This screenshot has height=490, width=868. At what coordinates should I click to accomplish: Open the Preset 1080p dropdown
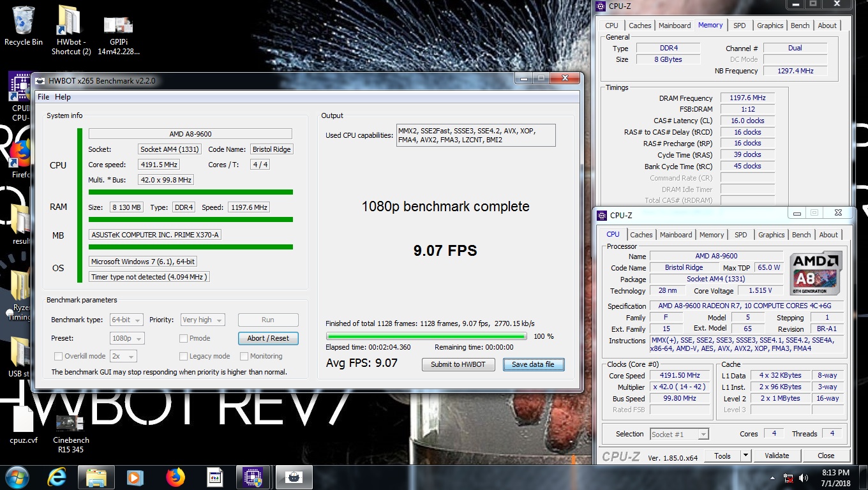tap(126, 338)
